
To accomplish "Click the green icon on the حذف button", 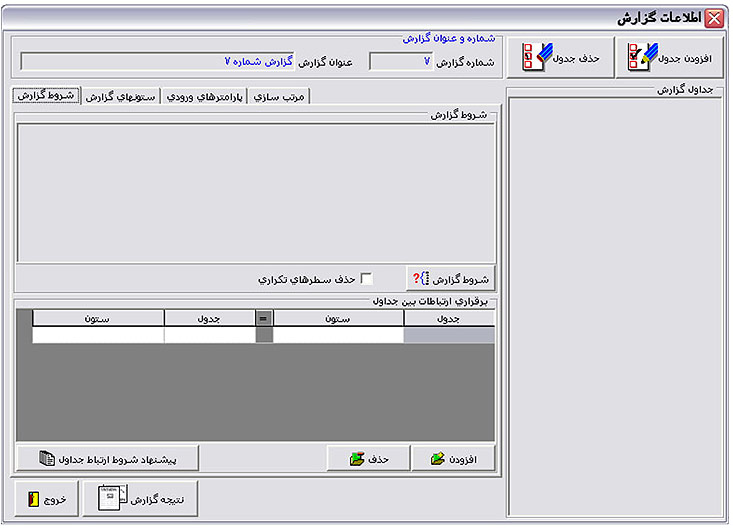I will click(357, 459).
